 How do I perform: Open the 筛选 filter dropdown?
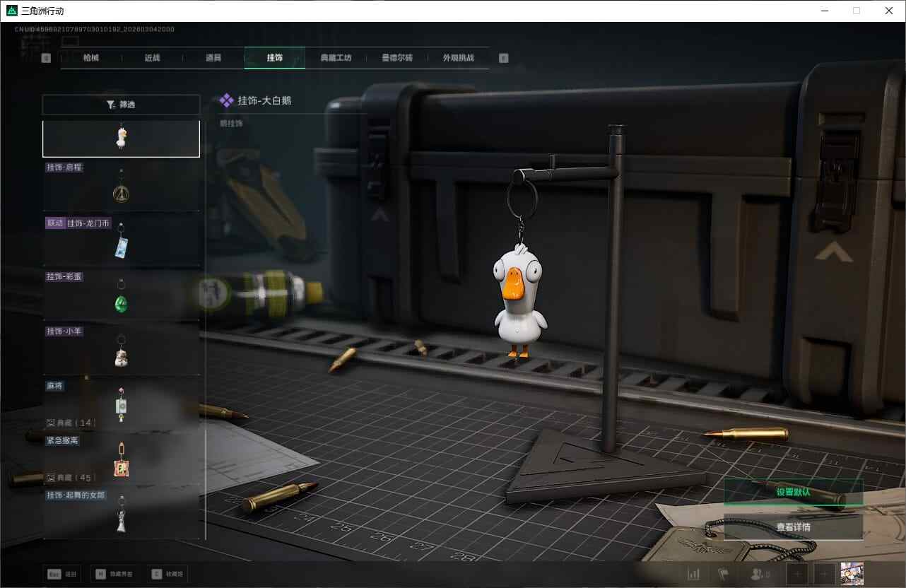(121, 105)
